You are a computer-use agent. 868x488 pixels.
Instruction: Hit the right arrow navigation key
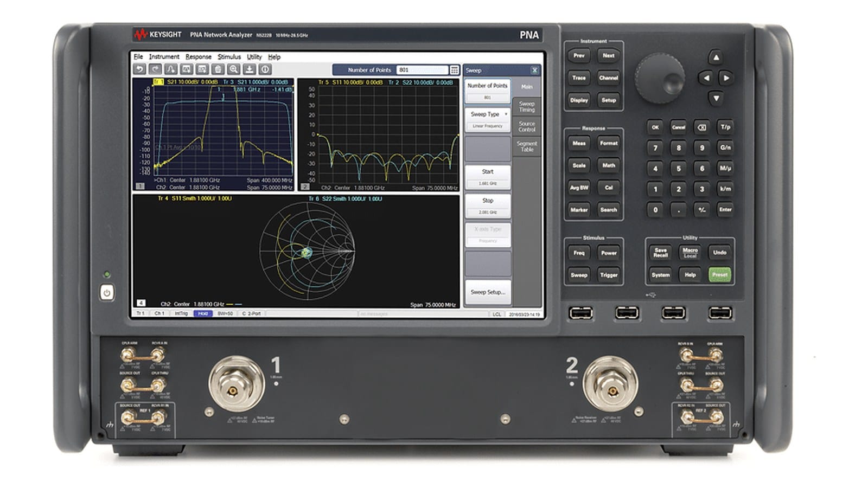726,78
